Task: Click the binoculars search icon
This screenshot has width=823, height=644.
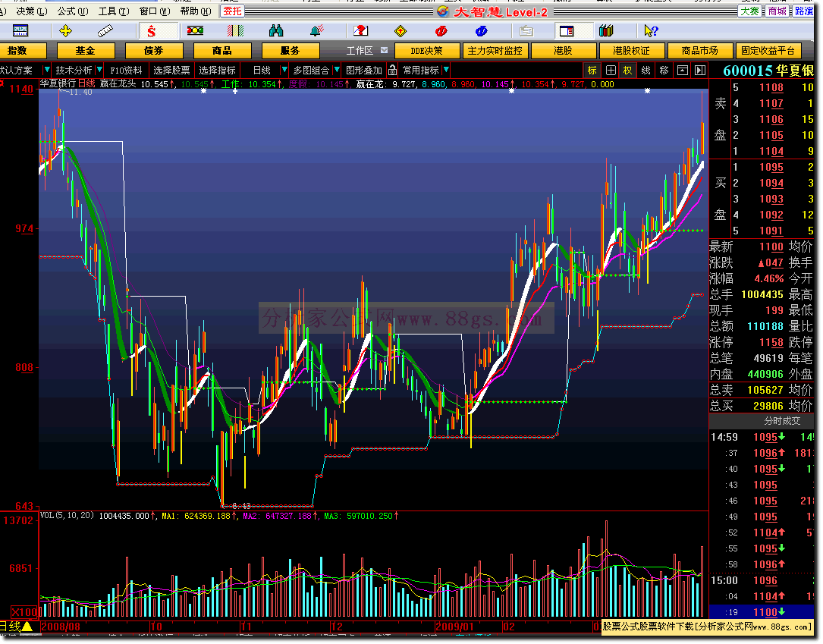Action: (x=276, y=31)
